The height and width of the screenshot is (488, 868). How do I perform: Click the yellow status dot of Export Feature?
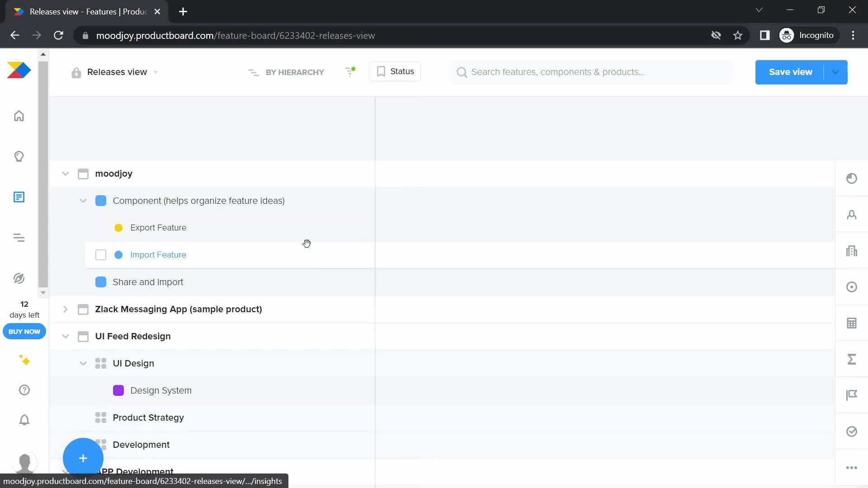118,228
